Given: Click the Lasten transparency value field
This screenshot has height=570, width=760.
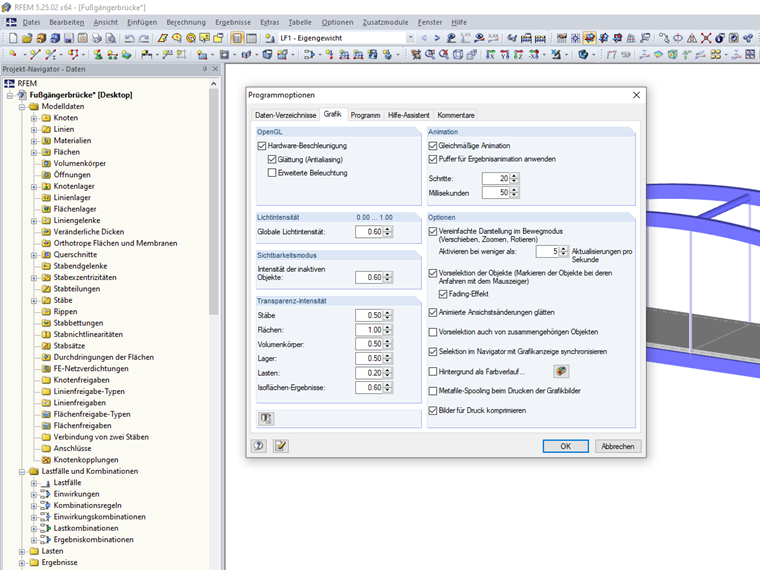Looking at the screenshot, I should tap(369, 373).
